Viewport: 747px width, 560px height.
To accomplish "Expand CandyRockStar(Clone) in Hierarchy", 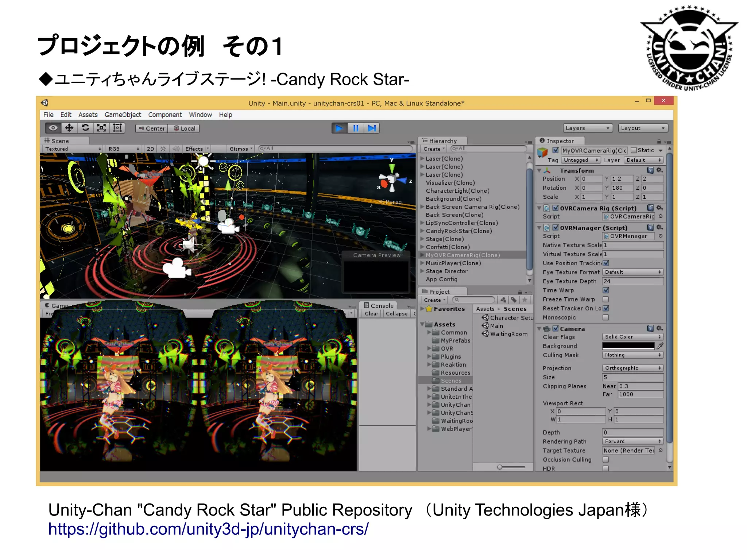I will [422, 231].
